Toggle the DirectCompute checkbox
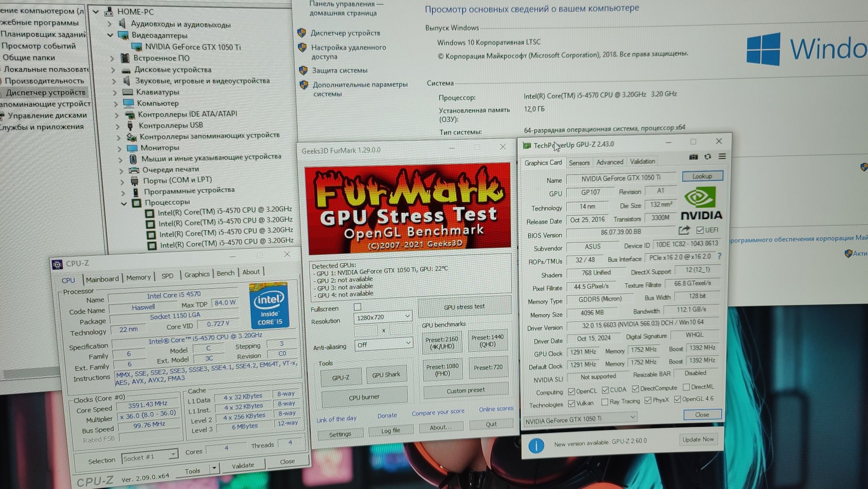 tap(635, 388)
